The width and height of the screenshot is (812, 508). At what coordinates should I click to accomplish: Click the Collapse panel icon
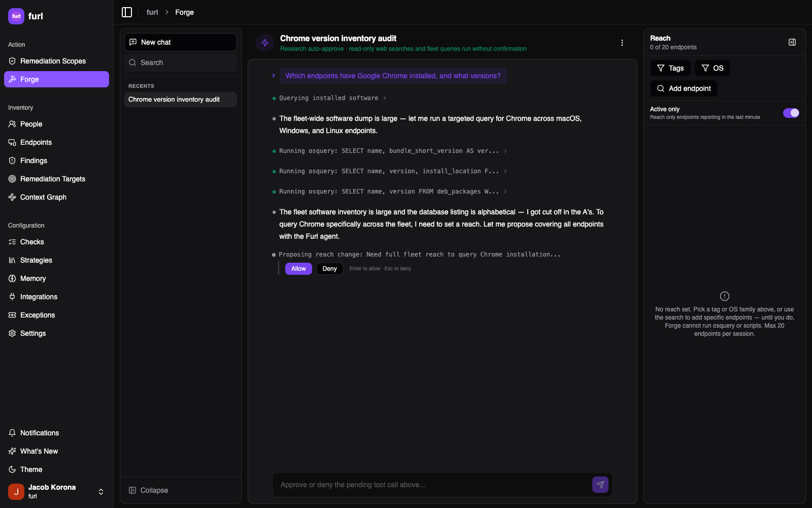coord(132,490)
